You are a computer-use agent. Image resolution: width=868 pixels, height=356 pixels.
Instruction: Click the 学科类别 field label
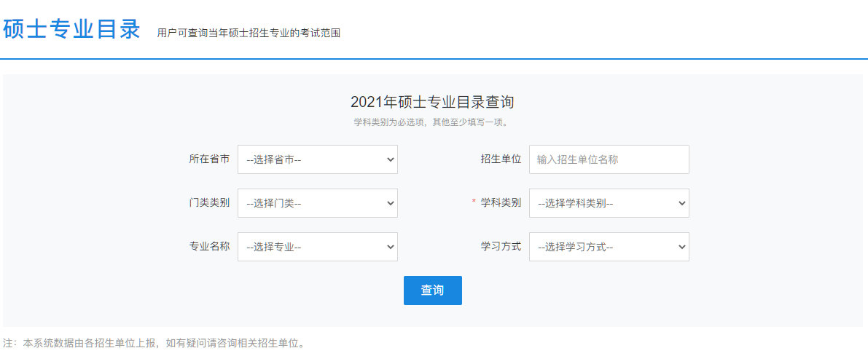click(x=501, y=202)
